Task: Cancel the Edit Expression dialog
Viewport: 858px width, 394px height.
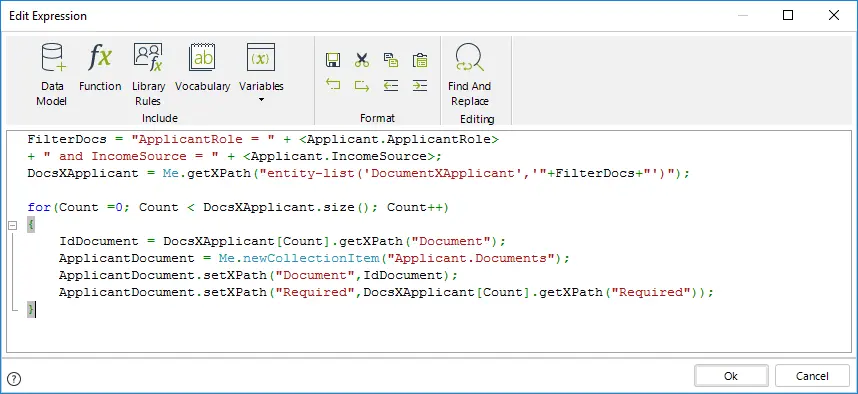Action: pos(812,376)
